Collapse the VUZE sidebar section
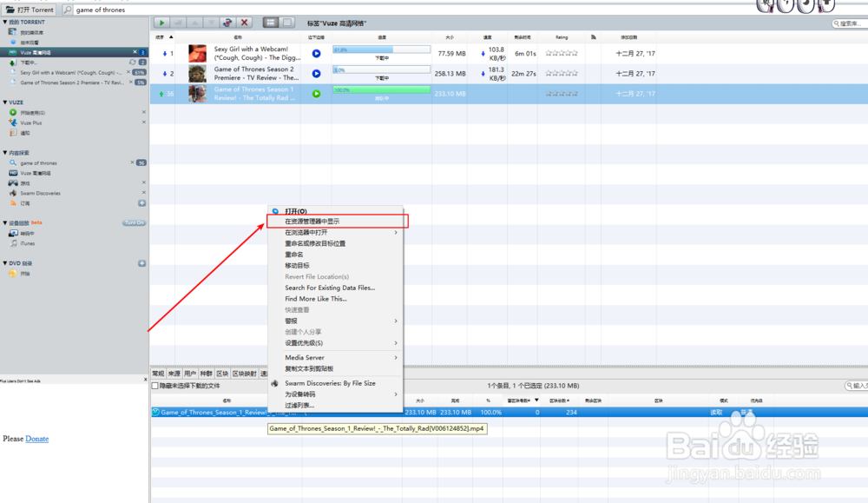This screenshot has width=868, height=503. pyautogui.click(x=5, y=103)
